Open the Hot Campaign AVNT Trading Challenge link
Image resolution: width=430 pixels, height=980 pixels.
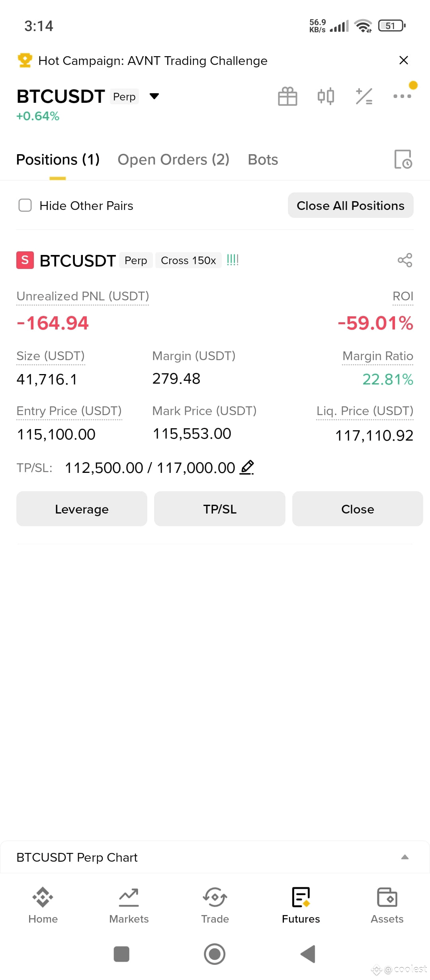click(153, 61)
